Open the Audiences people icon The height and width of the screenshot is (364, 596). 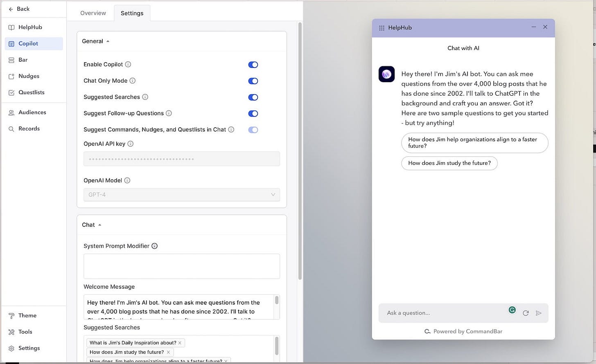(x=11, y=112)
